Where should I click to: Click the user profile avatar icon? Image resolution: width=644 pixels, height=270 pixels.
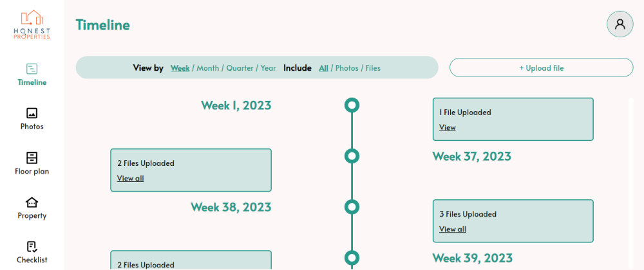(x=620, y=24)
